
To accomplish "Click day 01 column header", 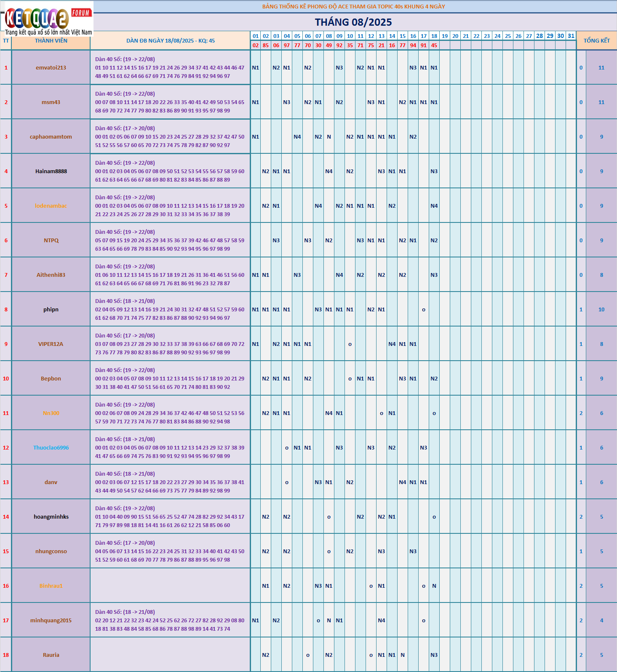I will click(x=256, y=36).
